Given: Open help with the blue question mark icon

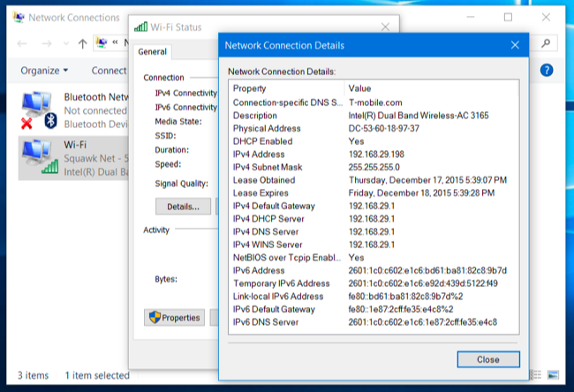Looking at the screenshot, I should pyautogui.click(x=546, y=70).
